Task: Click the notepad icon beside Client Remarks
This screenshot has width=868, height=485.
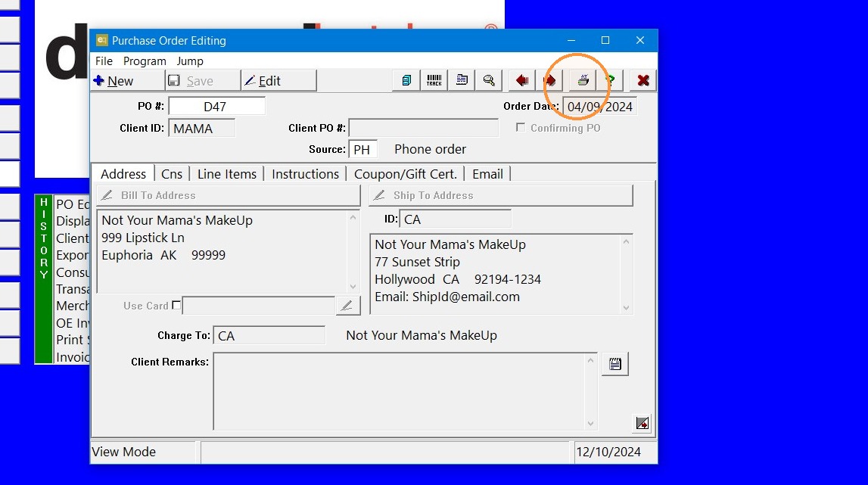Action: click(615, 364)
